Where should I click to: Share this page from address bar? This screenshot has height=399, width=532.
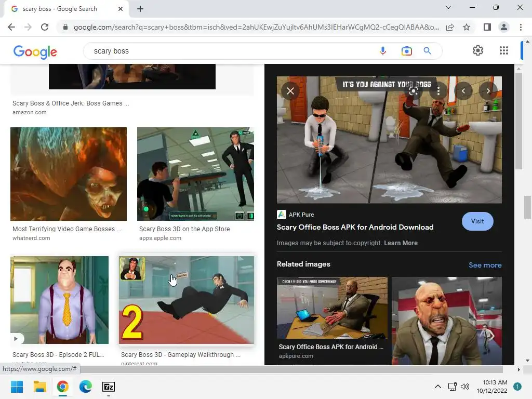(x=450, y=27)
